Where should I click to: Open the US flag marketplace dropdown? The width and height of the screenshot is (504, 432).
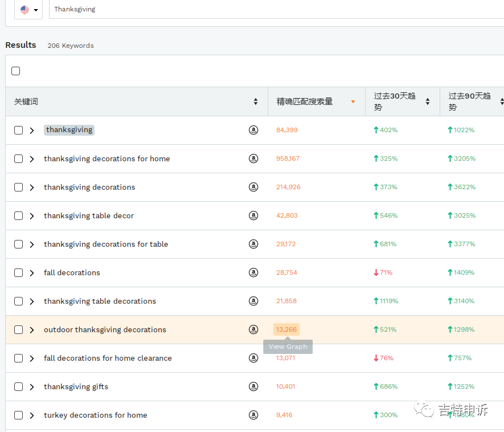28,10
